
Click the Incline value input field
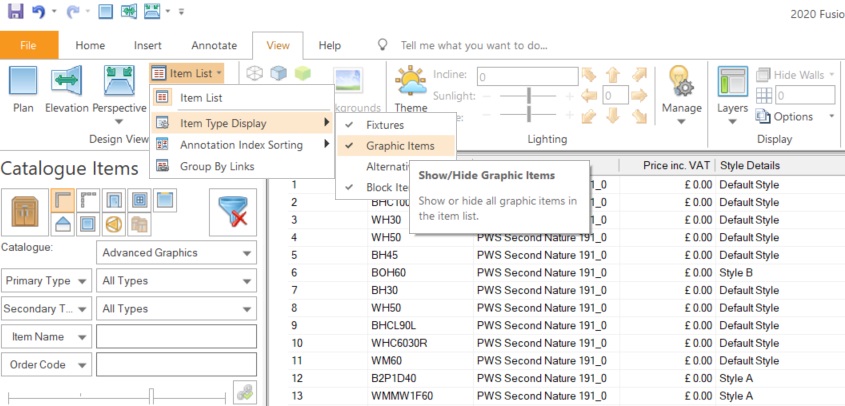[527, 77]
